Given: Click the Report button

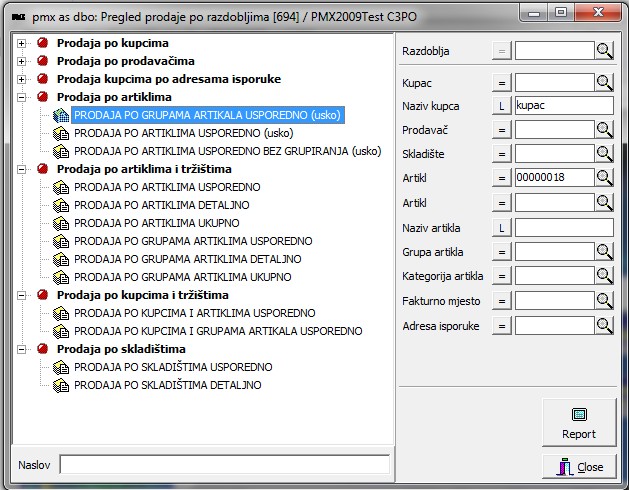Looking at the screenshot, I should (579, 423).
